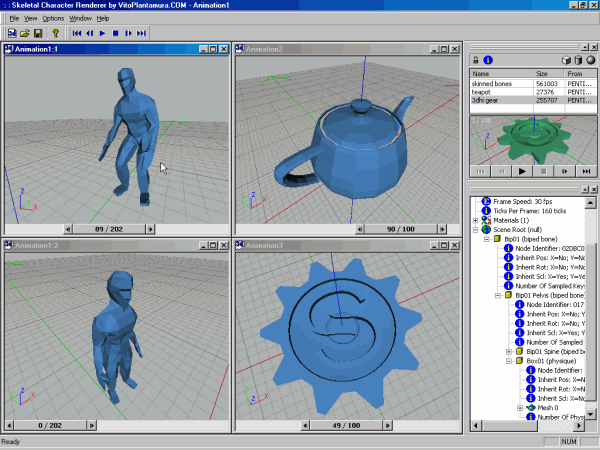Advance frame in Animation2 slider right arrow
The height and width of the screenshot is (450, 600).
click(442, 229)
